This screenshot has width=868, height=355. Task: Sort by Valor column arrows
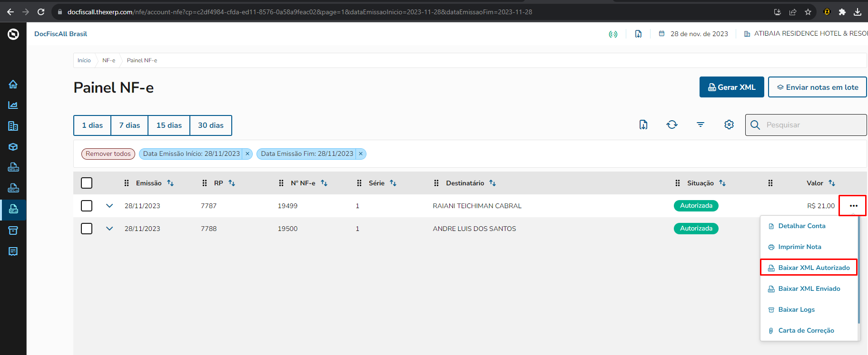[x=832, y=183]
